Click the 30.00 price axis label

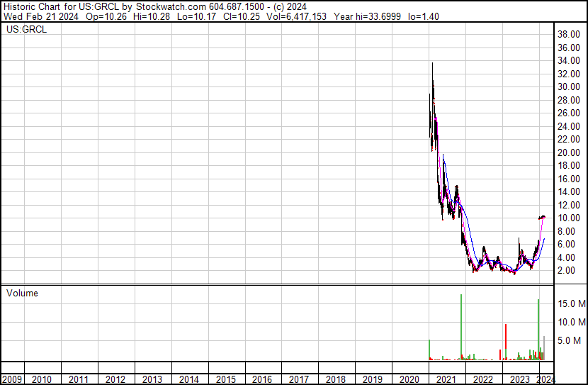[569, 87]
